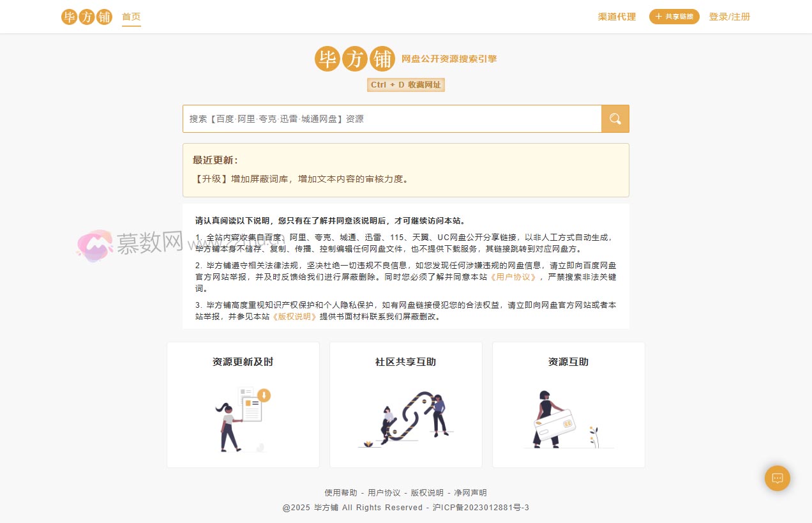The image size is (812, 523).
Task: Click the 最近更新 announcement box
Action: [406, 170]
